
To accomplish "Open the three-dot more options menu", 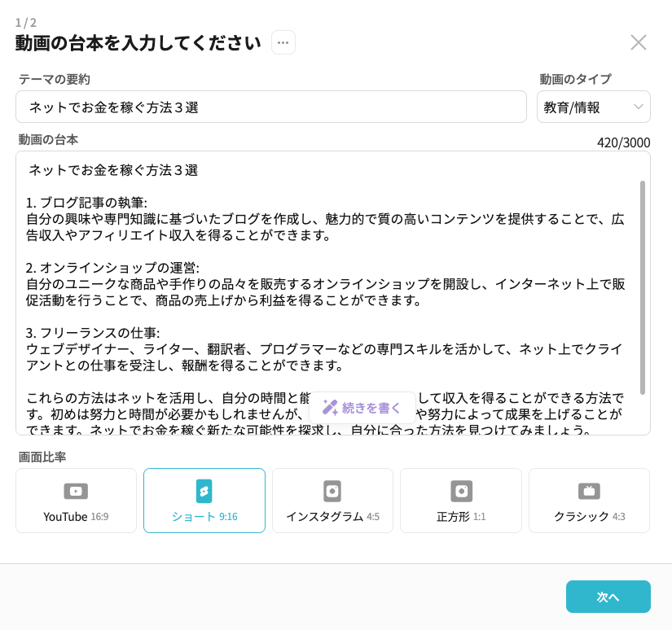I will point(283,42).
